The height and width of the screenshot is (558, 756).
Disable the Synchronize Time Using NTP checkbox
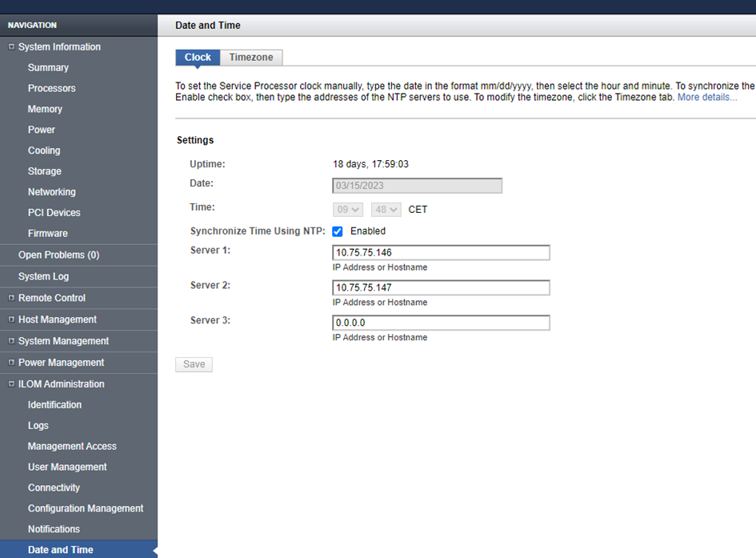point(338,231)
